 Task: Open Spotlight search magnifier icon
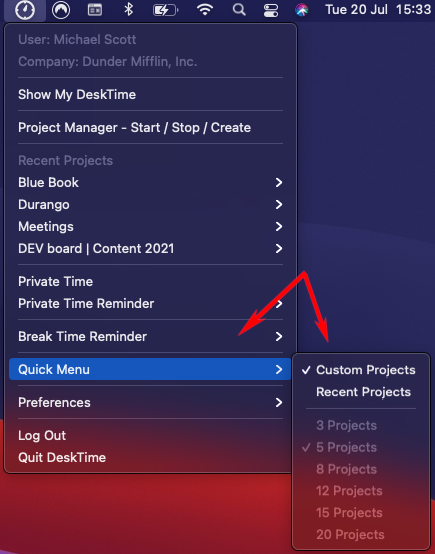(239, 10)
